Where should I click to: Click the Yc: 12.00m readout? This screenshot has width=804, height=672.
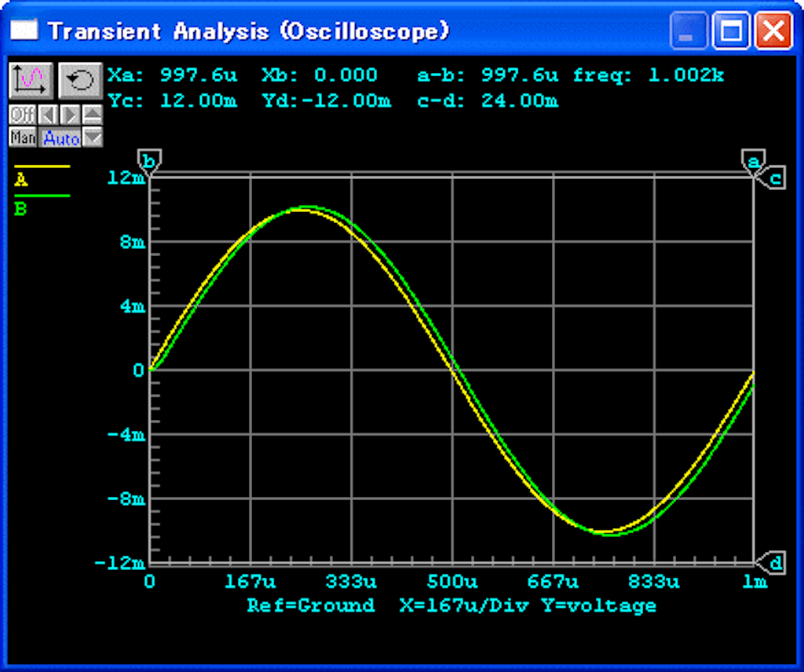point(173,100)
